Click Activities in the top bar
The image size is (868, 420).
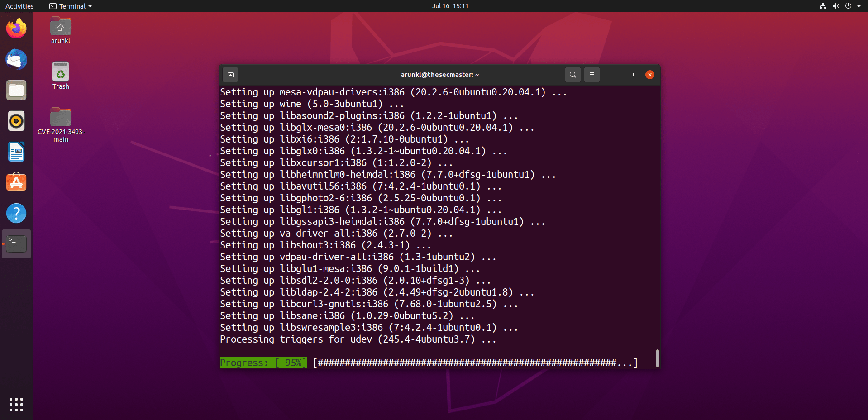pyautogui.click(x=19, y=6)
